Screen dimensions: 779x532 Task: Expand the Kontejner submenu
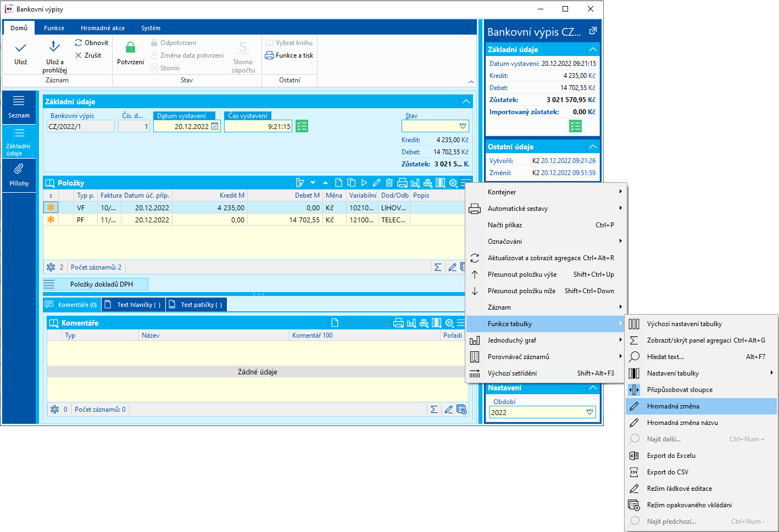point(546,192)
